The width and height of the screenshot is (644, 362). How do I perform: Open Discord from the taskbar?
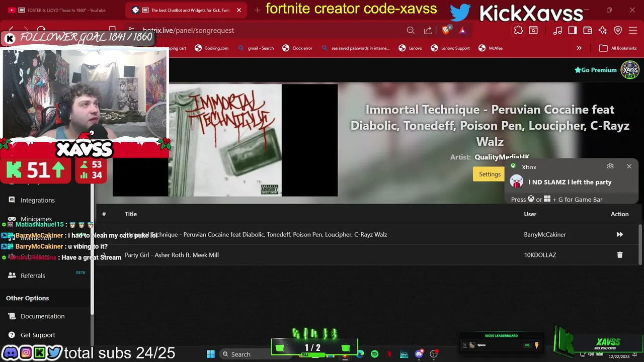pyautogui.click(x=419, y=354)
